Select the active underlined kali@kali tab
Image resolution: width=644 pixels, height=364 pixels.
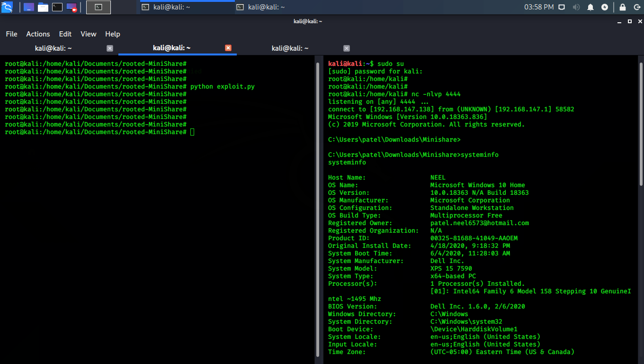[x=171, y=48]
